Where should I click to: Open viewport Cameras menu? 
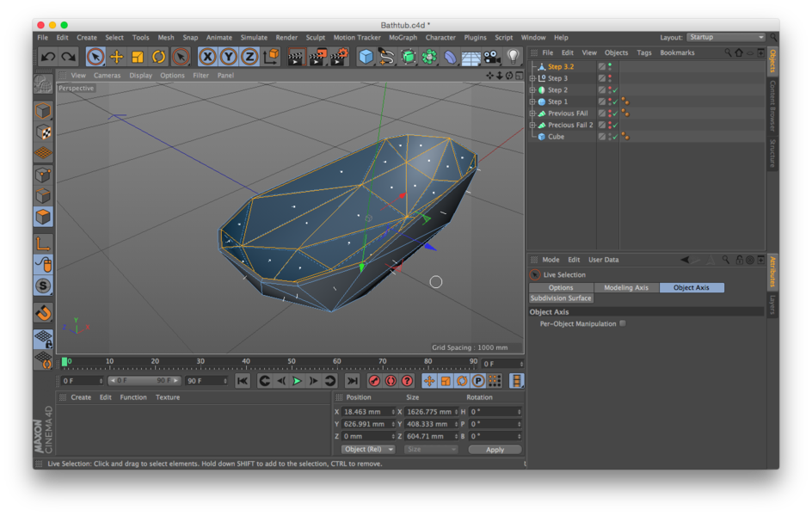[108, 75]
